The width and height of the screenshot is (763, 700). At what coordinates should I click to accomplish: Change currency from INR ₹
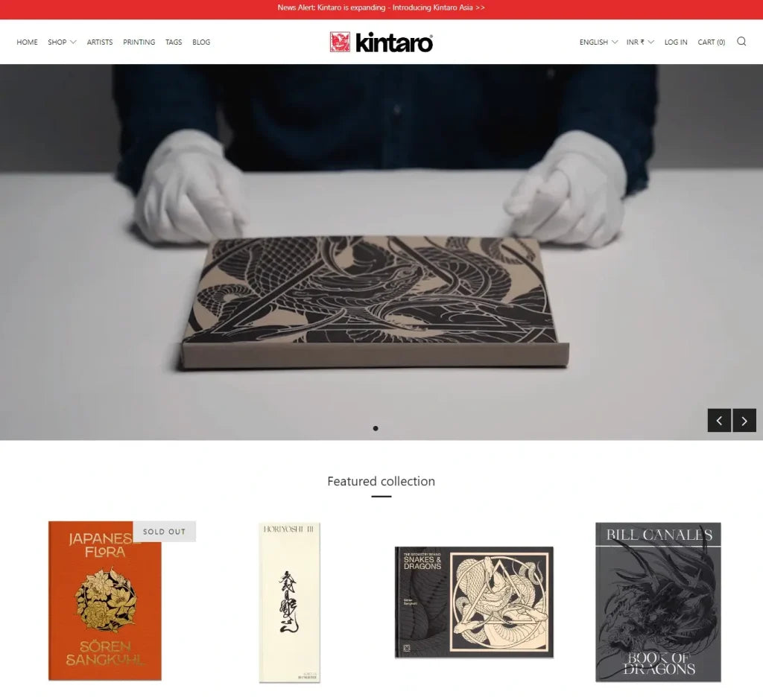pyautogui.click(x=640, y=42)
